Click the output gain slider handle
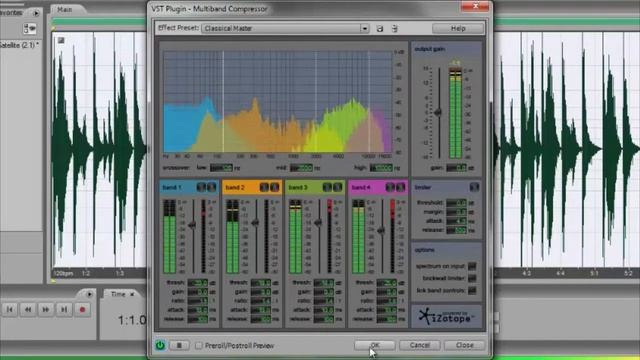640x360 pixels. (438, 112)
